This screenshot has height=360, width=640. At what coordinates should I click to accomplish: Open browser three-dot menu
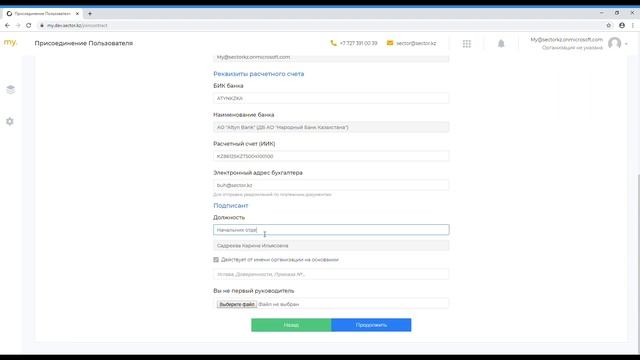pyautogui.click(x=633, y=25)
